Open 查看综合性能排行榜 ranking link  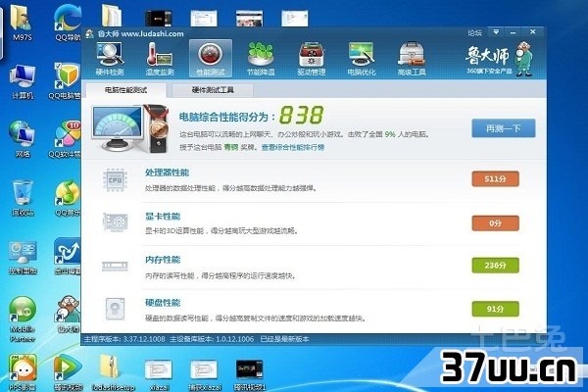click(293, 147)
